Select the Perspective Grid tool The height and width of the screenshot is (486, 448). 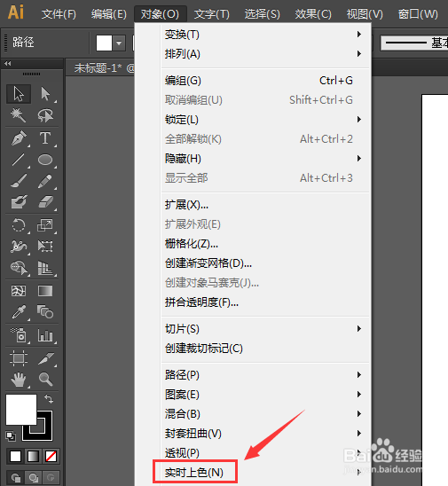coord(45,268)
